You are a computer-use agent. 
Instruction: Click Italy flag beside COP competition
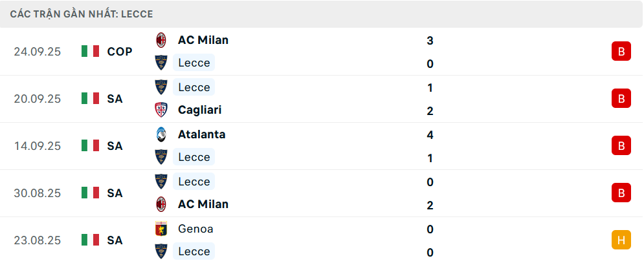click(90, 52)
